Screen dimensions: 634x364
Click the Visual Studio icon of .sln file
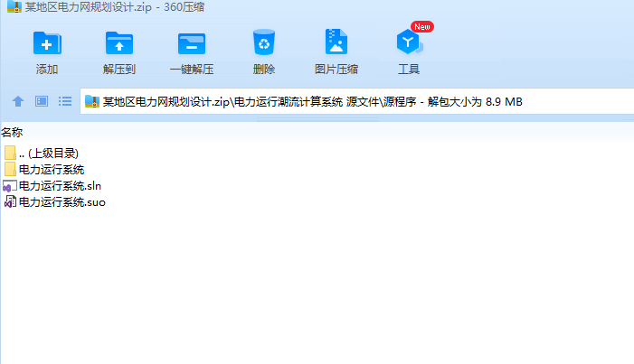click(x=10, y=186)
